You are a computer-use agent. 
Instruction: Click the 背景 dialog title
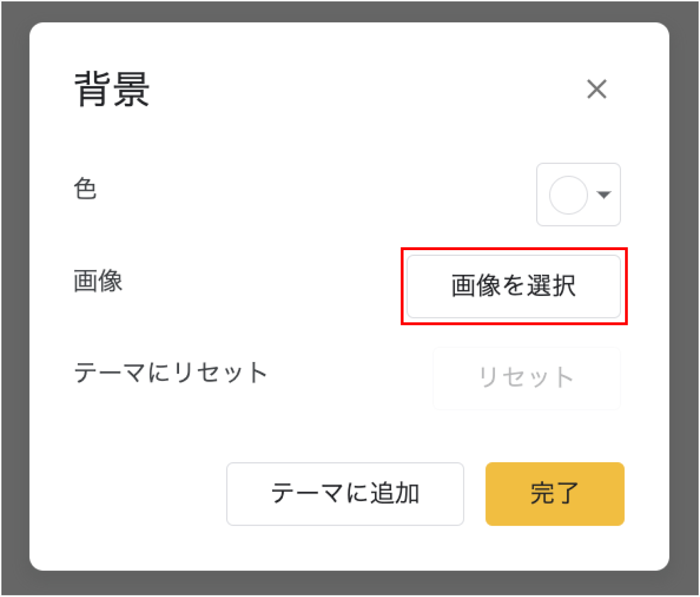click(x=112, y=89)
